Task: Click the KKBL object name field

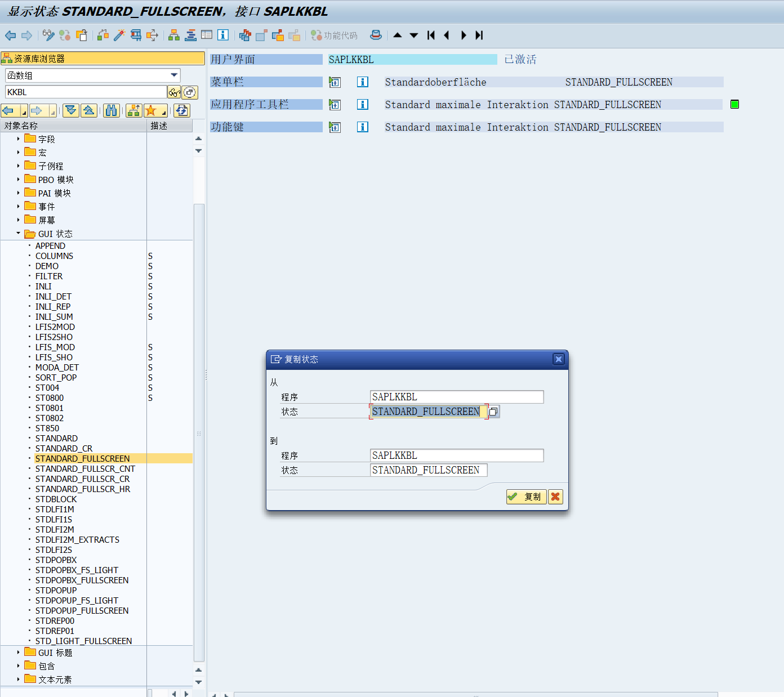Action: 86,92
